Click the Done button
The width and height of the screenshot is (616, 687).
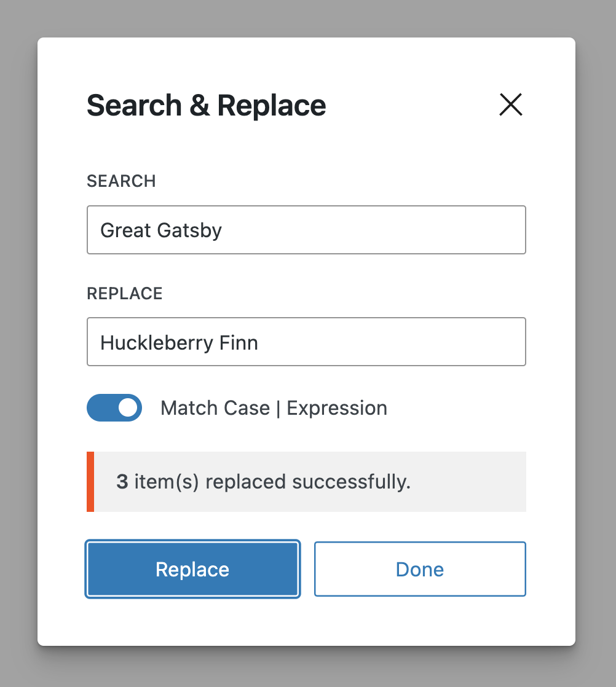tap(420, 569)
